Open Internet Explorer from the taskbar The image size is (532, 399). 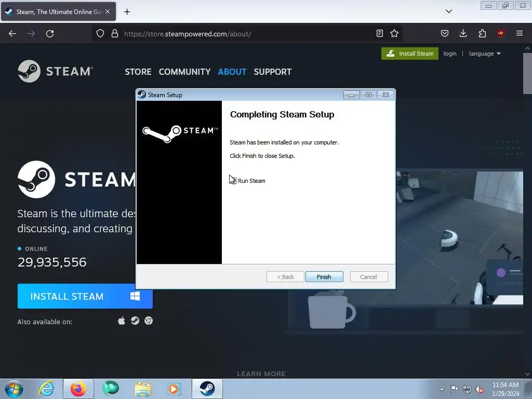point(46,389)
